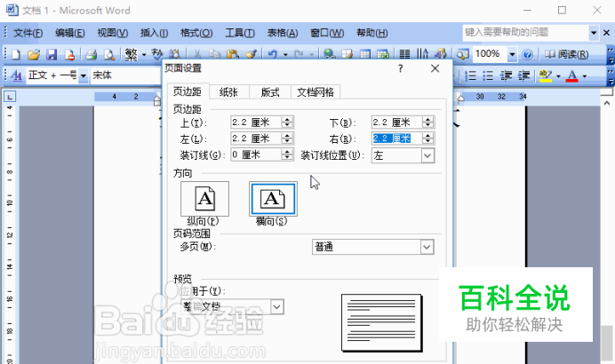Open the 编辑(E) menu
This screenshot has height=364, width=615.
(x=70, y=33)
